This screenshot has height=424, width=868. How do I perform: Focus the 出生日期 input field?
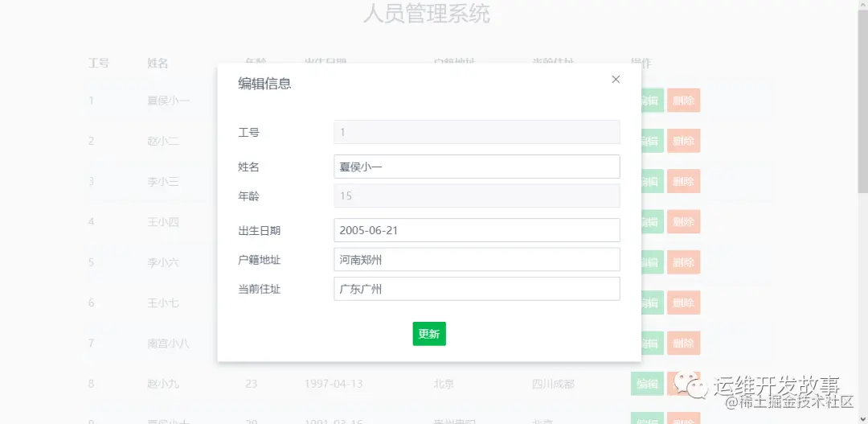477,230
